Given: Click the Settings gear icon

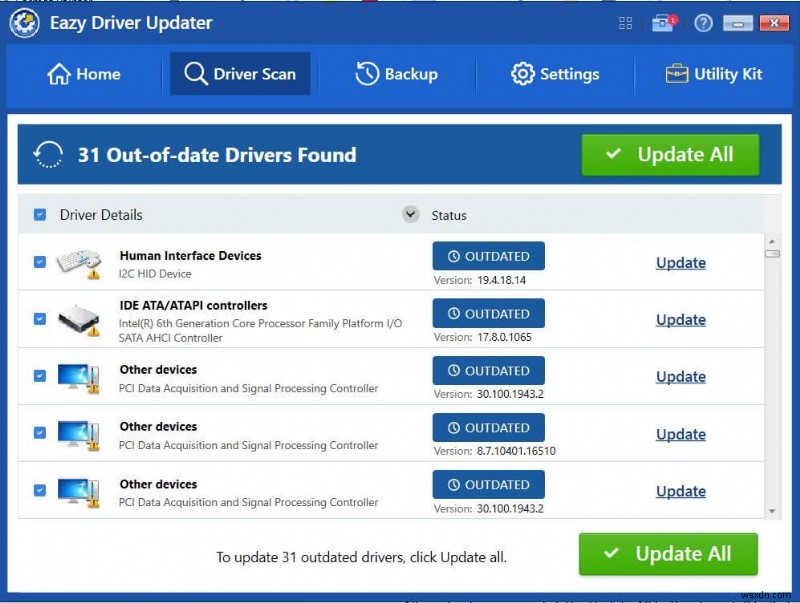Looking at the screenshot, I should 521,74.
